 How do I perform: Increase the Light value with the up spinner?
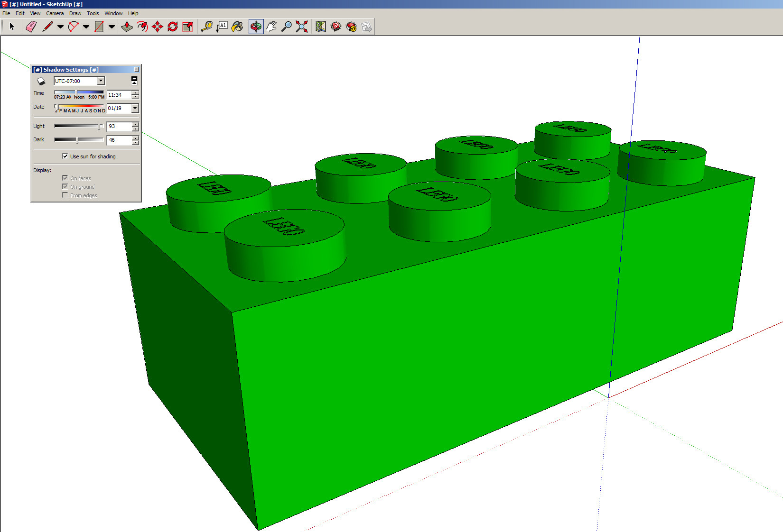coord(135,124)
